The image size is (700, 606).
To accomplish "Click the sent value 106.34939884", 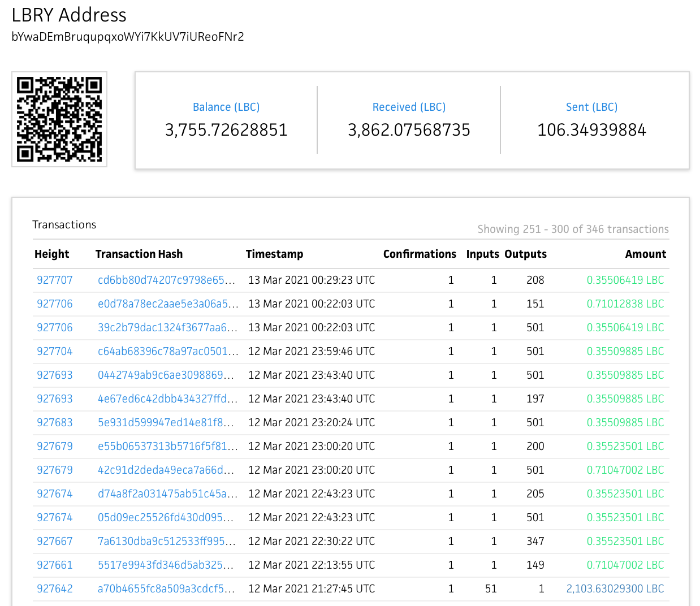I will point(591,130).
